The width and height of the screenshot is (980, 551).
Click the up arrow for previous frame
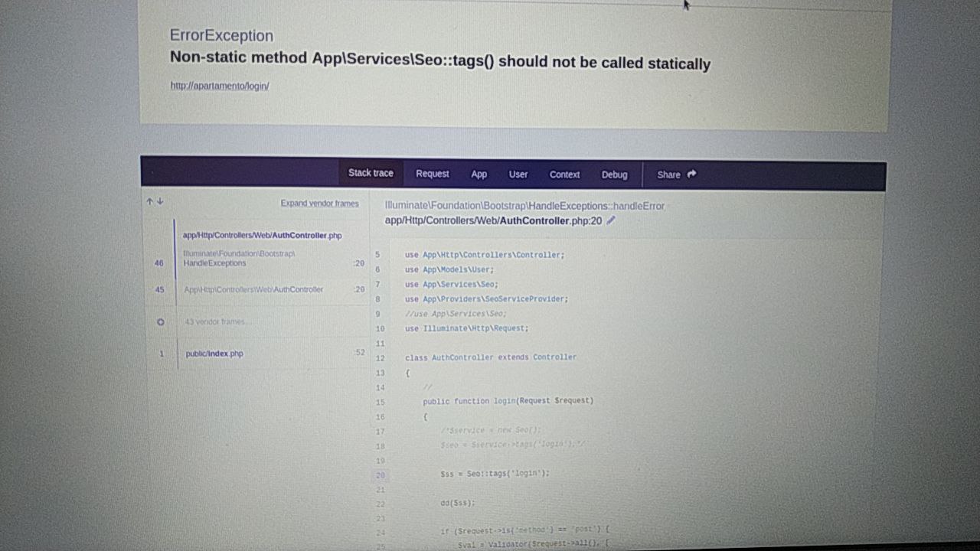150,201
